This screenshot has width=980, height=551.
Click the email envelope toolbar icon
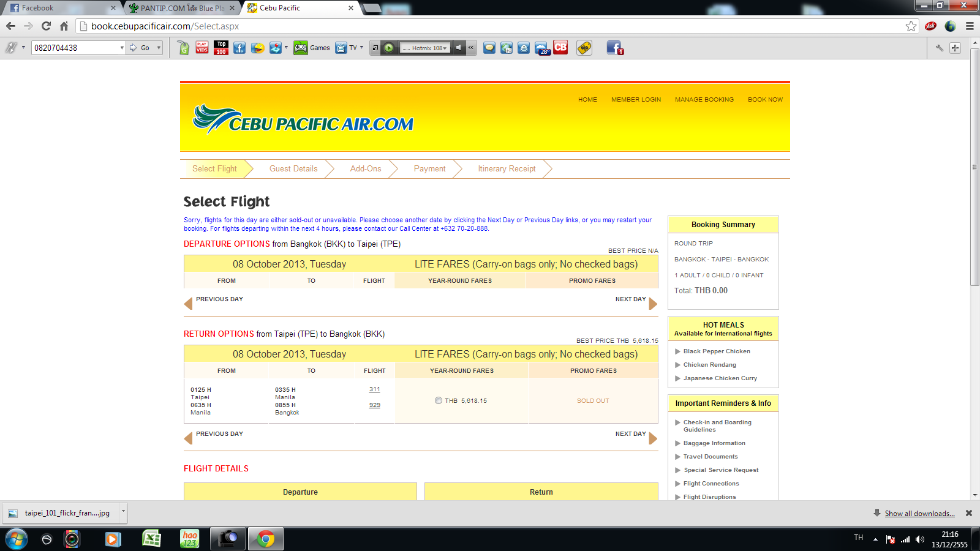pos(524,48)
